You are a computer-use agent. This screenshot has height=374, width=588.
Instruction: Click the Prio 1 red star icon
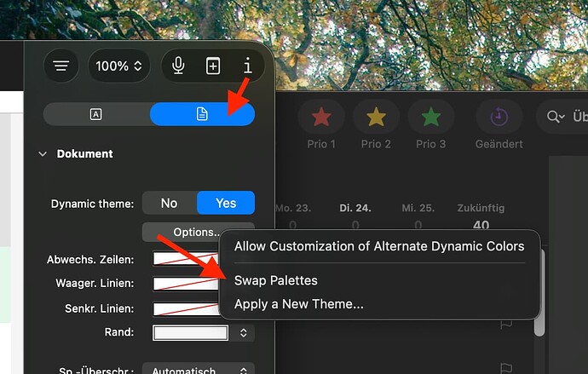tap(321, 118)
